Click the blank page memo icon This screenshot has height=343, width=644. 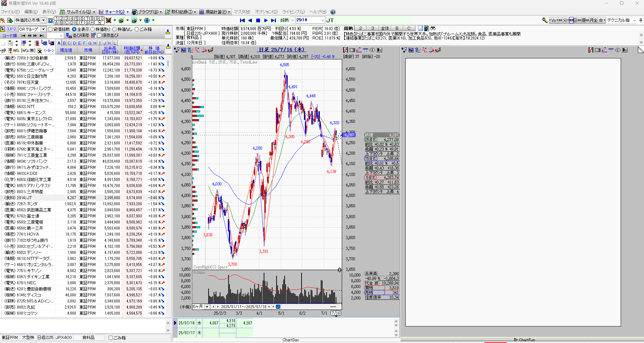421,28
